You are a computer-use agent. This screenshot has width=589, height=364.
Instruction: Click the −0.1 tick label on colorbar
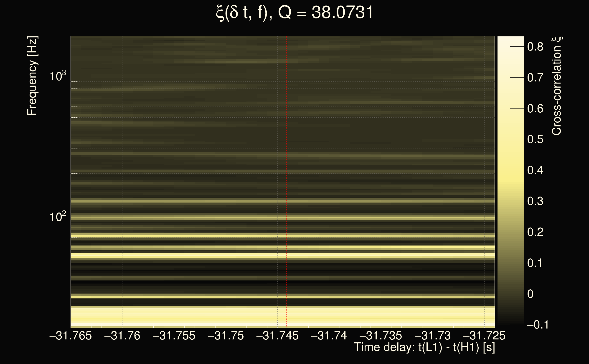[x=538, y=325]
